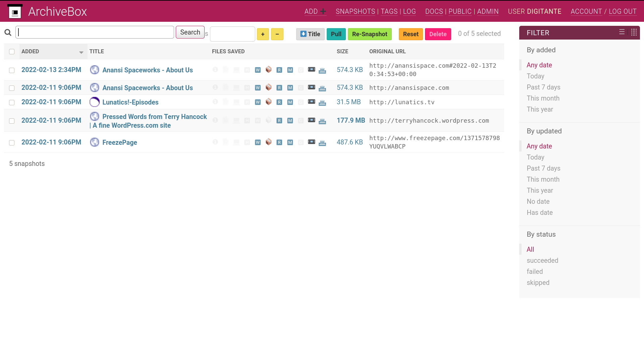The width and height of the screenshot is (644, 362).
Task: Select the Lunatics!-Episodes snapshot checkbox
Action: pyautogui.click(x=12, y=103)
